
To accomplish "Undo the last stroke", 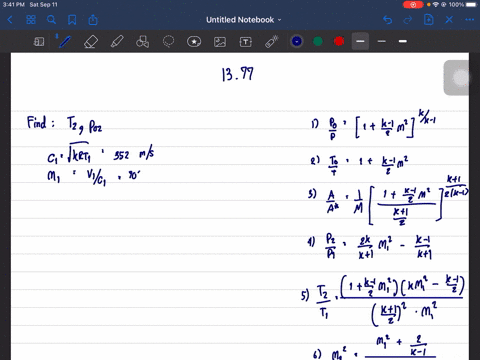I will point(387,20).
